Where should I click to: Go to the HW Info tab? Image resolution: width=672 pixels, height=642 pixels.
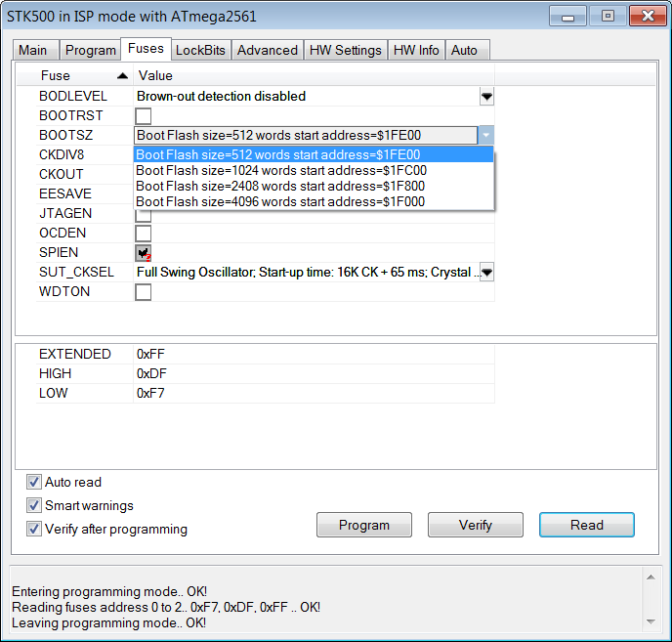[x=416, y=50]
